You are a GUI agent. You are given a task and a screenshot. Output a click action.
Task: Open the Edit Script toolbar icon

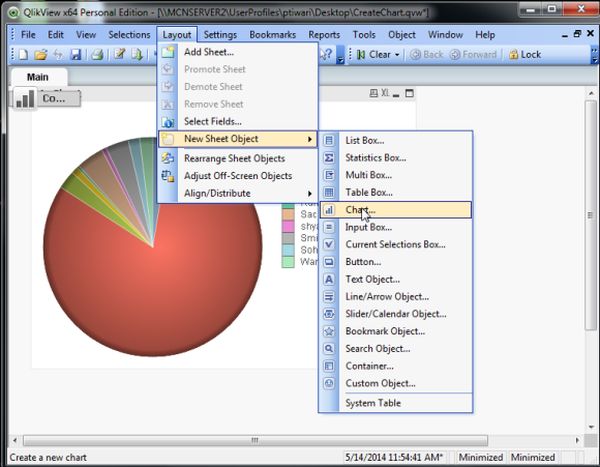tap(120, 54)
